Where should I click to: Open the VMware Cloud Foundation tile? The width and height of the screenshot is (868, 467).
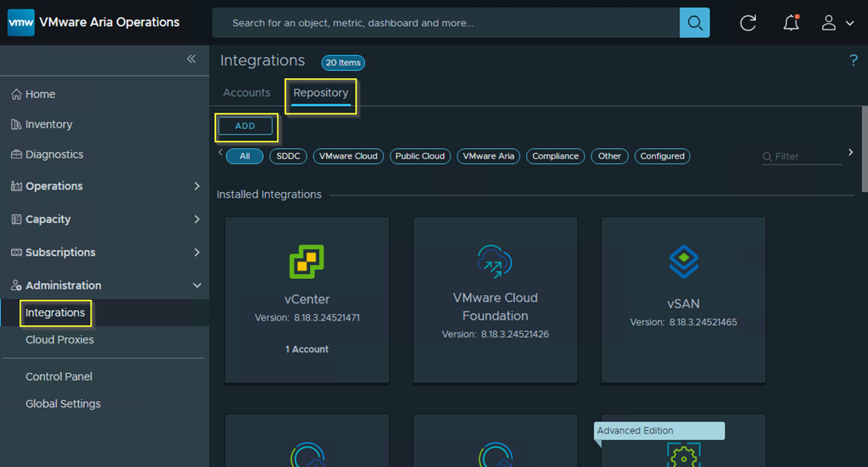coord(495,299)
